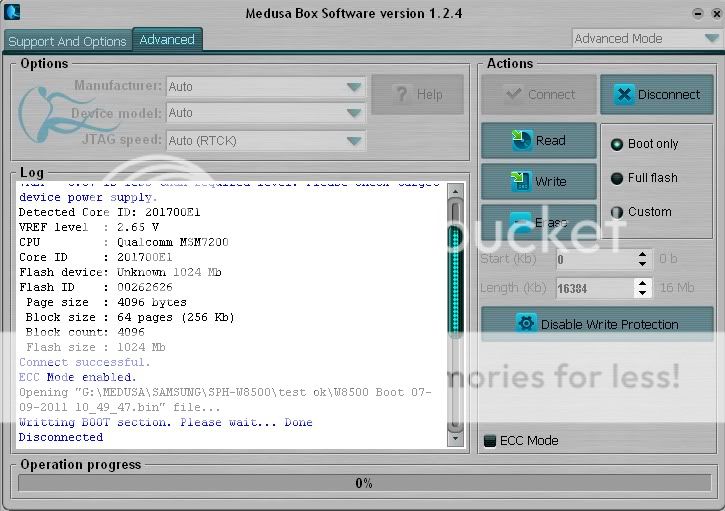Click the log vertical scrollbar thumb
Viewport: 725px width, 511px height.
(x=455, y=280)
